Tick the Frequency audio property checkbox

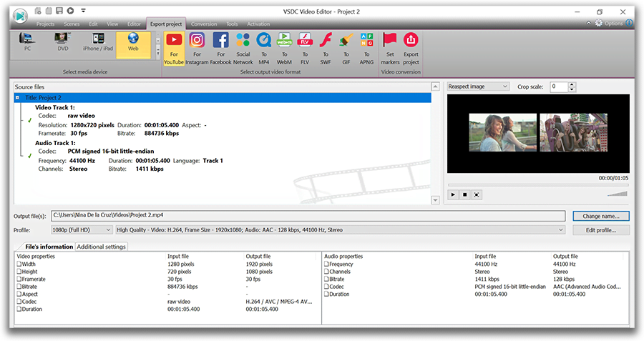[x=326, y=264]
